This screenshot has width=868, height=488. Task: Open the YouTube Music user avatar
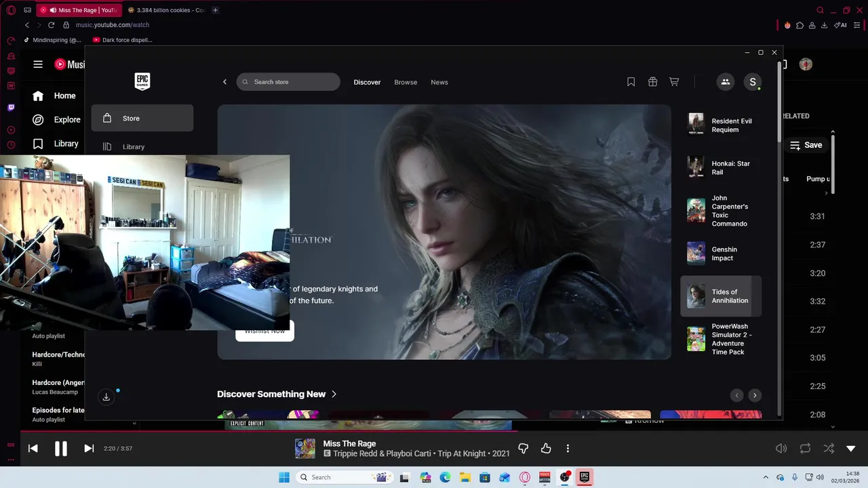click(x=806, y=64)
